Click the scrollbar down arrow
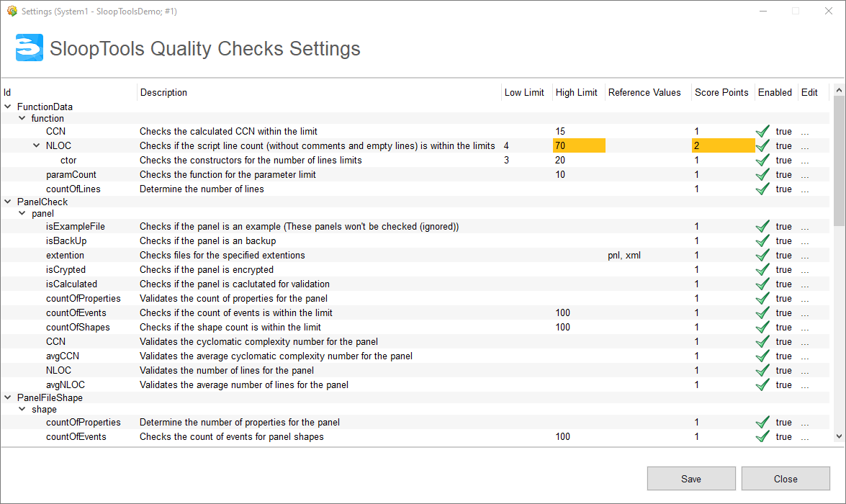Viewport: 846px width, 504px height. (839, 436)
